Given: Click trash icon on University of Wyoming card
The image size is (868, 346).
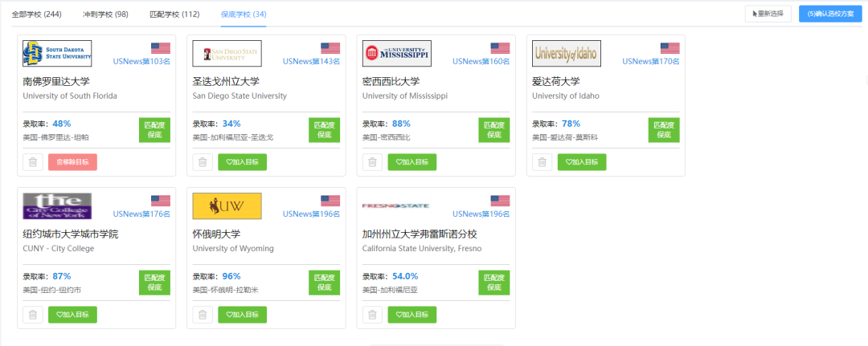Looking at the screenshot, I should click(x=203, y=315).
